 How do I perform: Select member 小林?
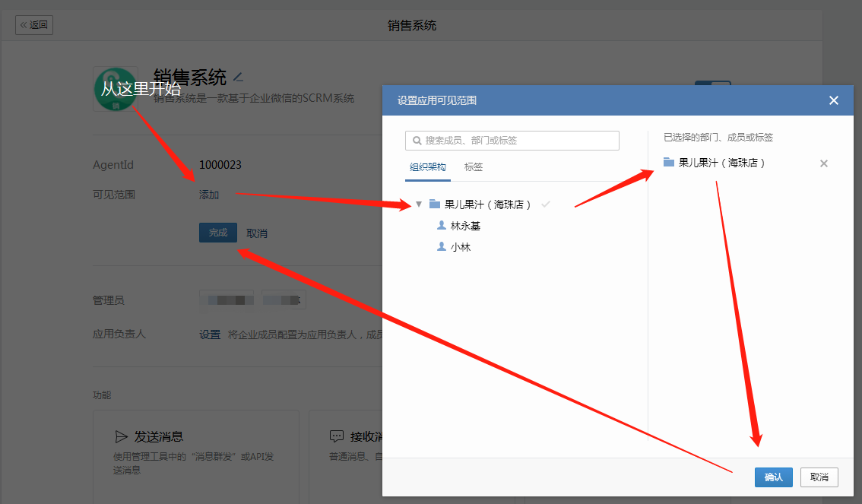coord(460,247)
